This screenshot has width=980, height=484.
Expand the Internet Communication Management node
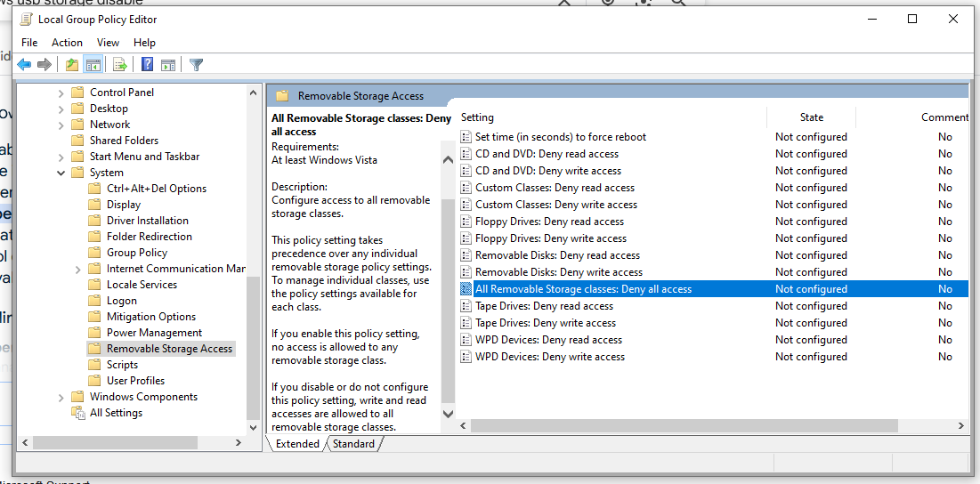pos(77,270)
